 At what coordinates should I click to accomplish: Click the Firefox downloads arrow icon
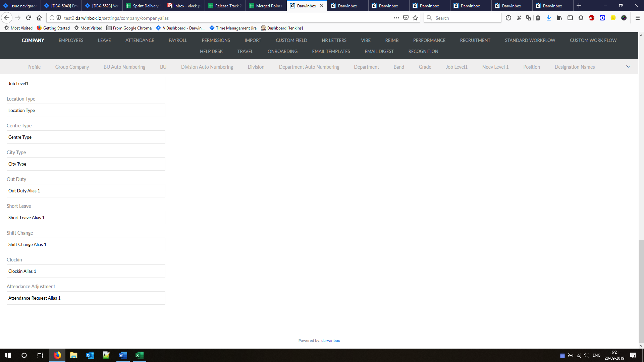[548, 18]
